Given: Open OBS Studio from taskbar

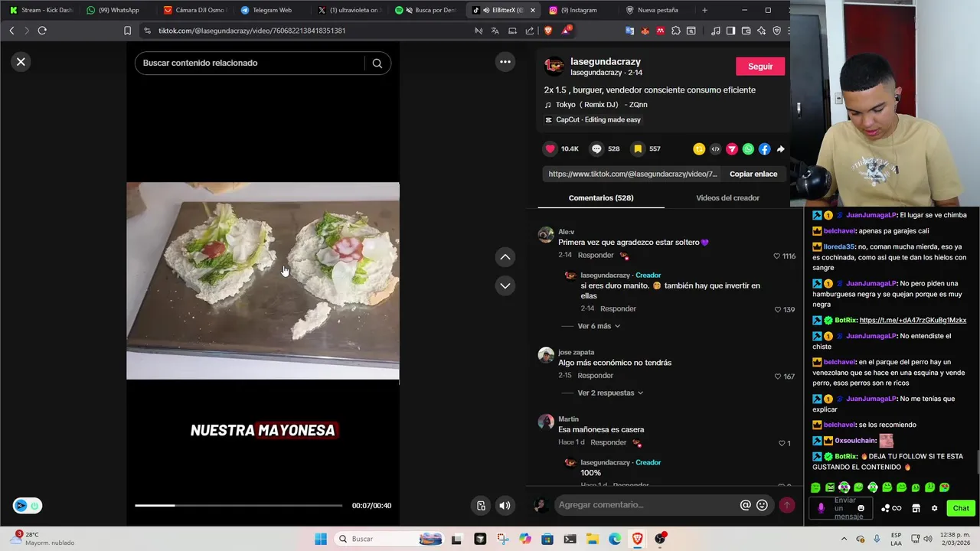Looking at the screenshot, I should click(661, 539).
